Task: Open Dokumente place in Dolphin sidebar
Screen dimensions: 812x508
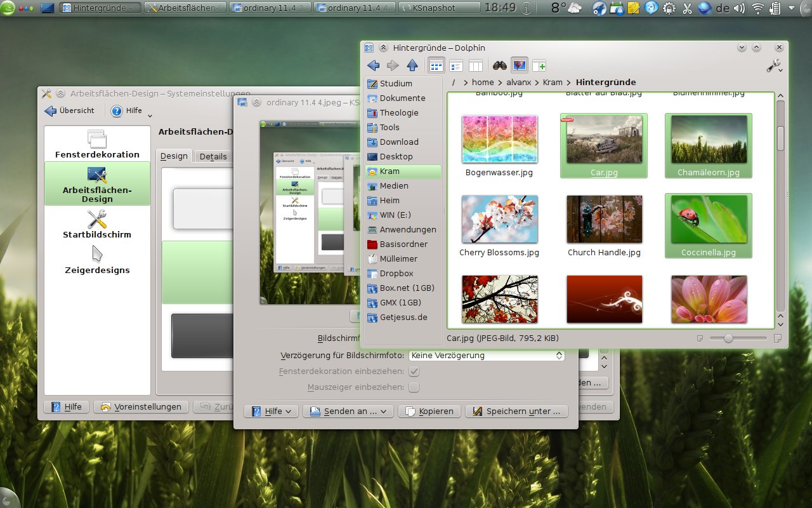Action: point(403,98)
